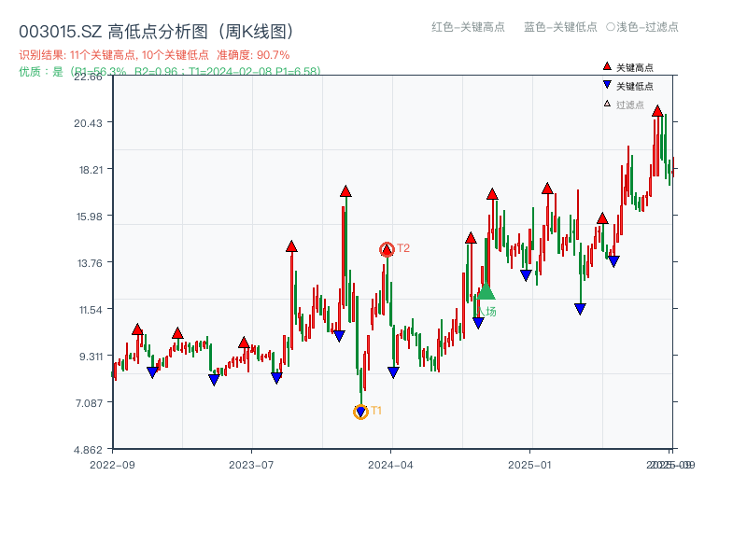The width and height of the screenshot is (747, 560).
Task: Select the deepest blue low marker below T1
Action: click(360, 412)
